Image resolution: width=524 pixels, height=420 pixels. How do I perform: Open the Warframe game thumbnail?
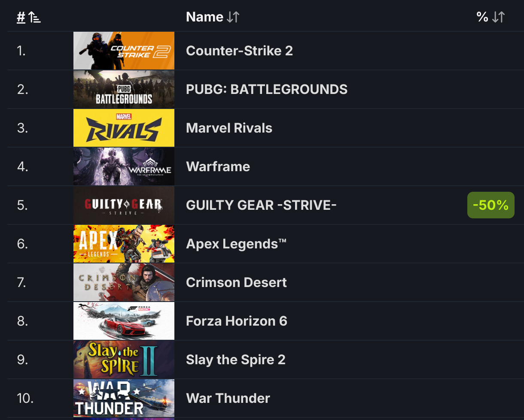124,166
